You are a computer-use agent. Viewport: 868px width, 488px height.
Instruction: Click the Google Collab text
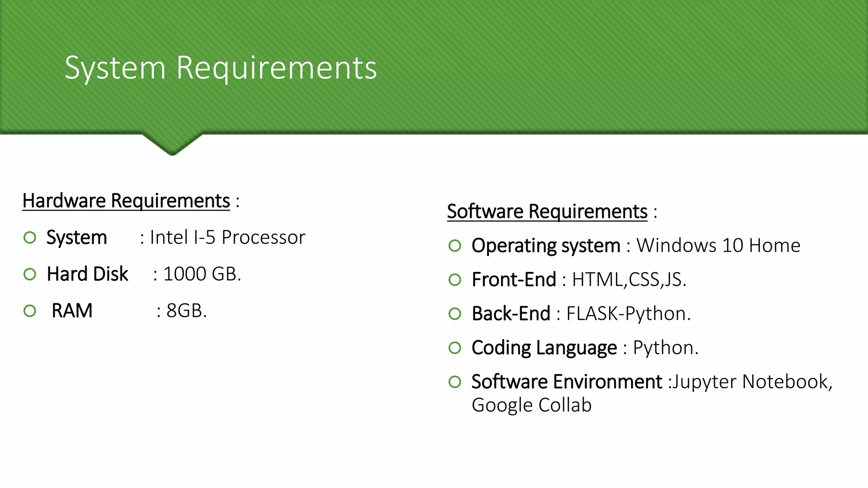(x=531, y=405)
